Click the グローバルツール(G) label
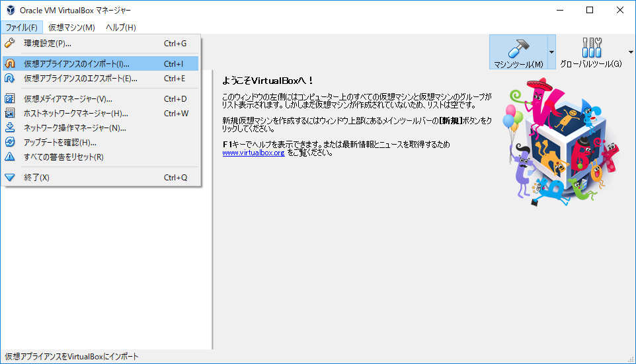 590,63
